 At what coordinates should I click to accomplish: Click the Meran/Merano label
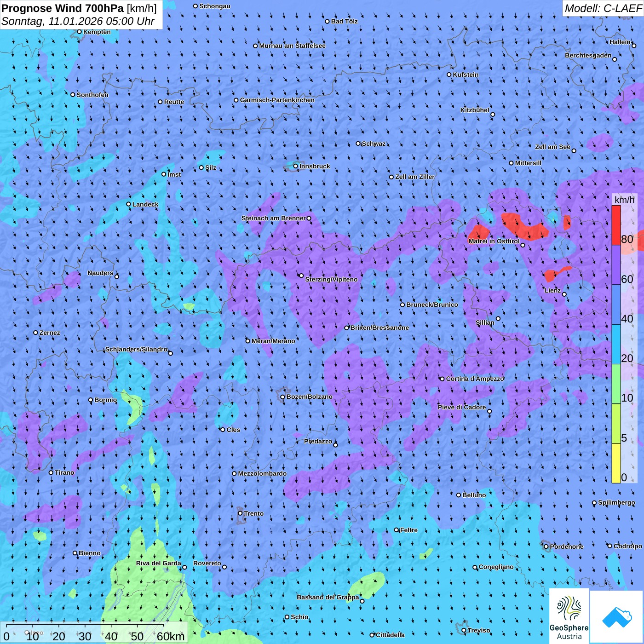[273, 341]
